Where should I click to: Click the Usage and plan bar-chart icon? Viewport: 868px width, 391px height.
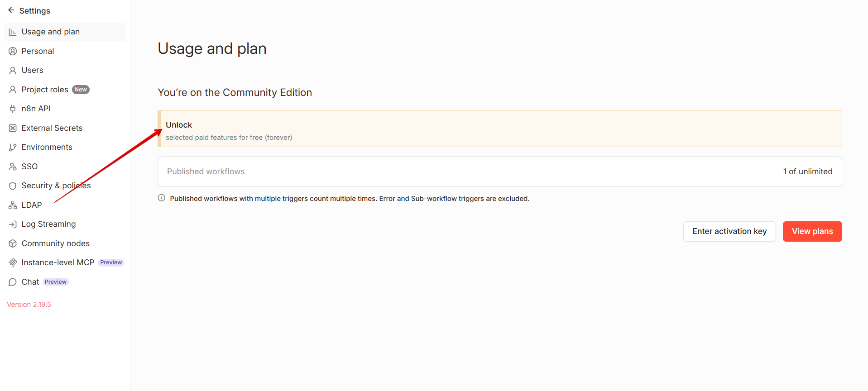[13, 32]
